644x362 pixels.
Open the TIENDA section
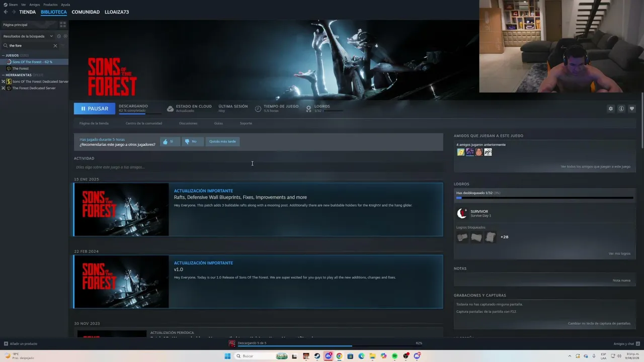(28, 12)
